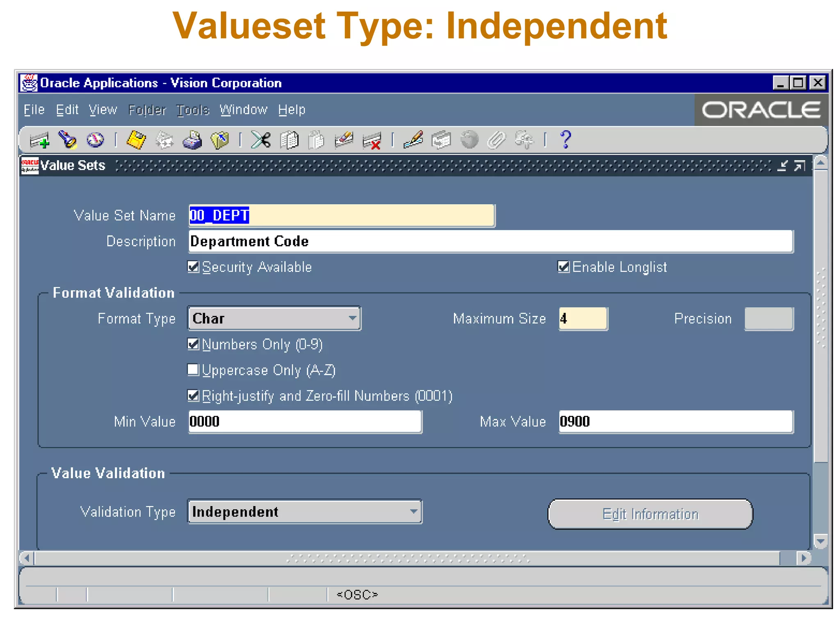Image resolution: width=840 pixels, height=630 pixels.
Task: Click the Delete record red X icon
Action: [372, 141]
